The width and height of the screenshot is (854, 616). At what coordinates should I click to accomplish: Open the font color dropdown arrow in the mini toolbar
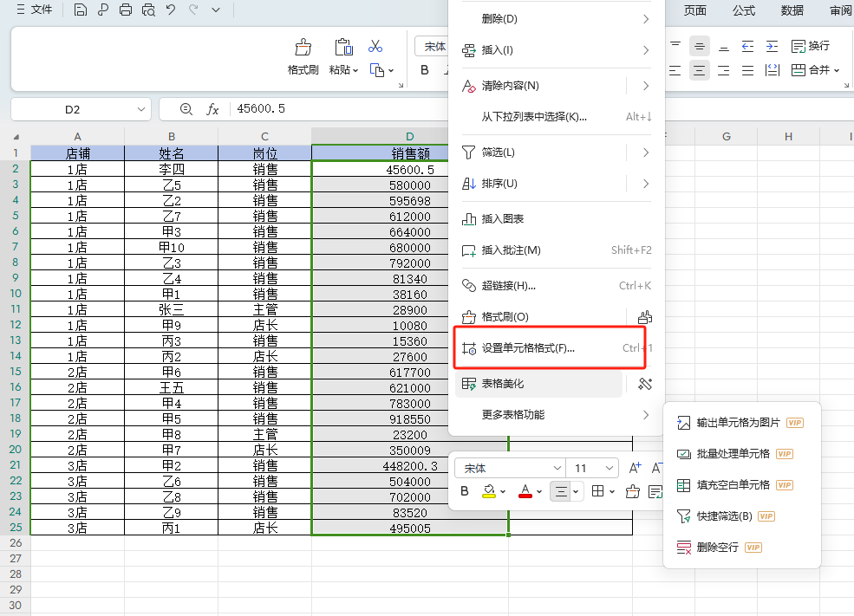pos(539,492)
